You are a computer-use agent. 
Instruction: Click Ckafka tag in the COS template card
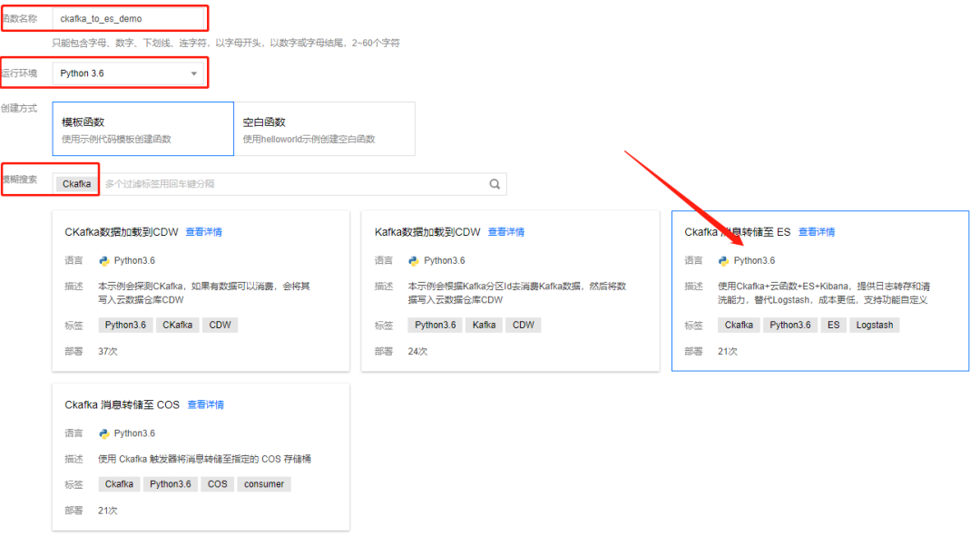pos(119,484)
